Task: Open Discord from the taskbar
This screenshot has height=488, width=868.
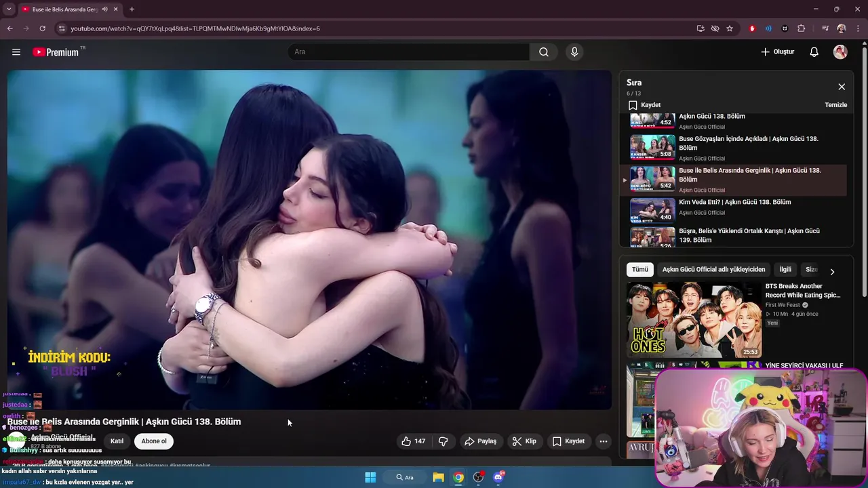Action: click(498, 477)
